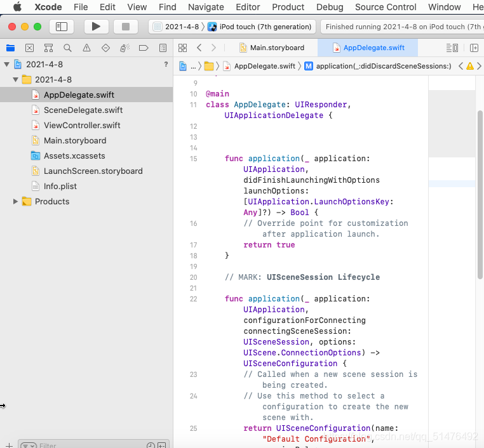
Task: Open the related items grid menu
Action: [x=182, y=48]
